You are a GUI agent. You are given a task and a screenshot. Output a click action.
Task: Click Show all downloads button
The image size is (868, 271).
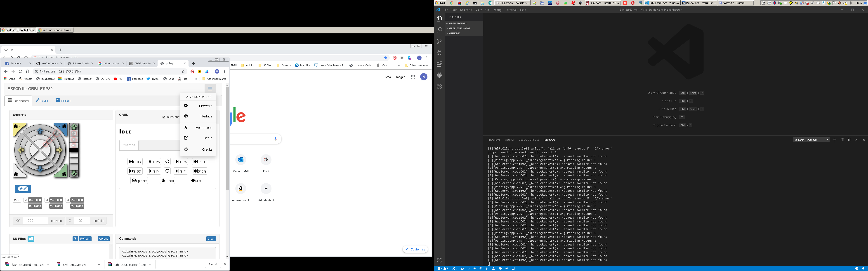[x=213, y=264]
